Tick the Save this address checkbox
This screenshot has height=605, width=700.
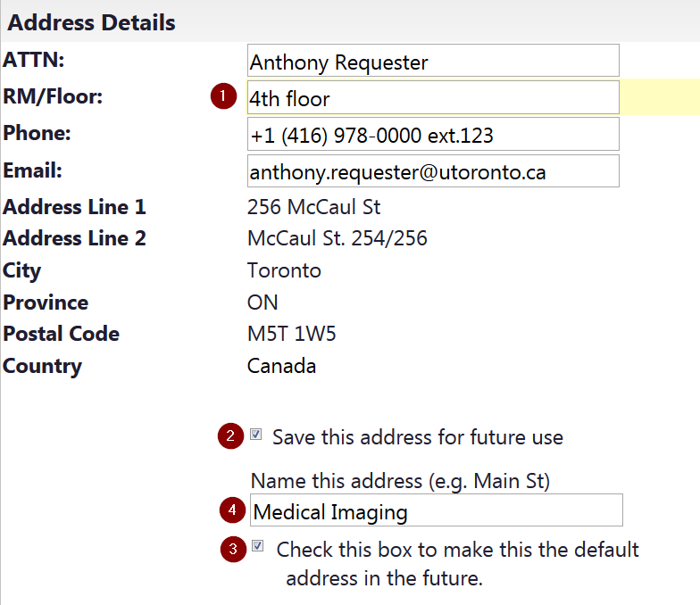(x=256, y=435)
